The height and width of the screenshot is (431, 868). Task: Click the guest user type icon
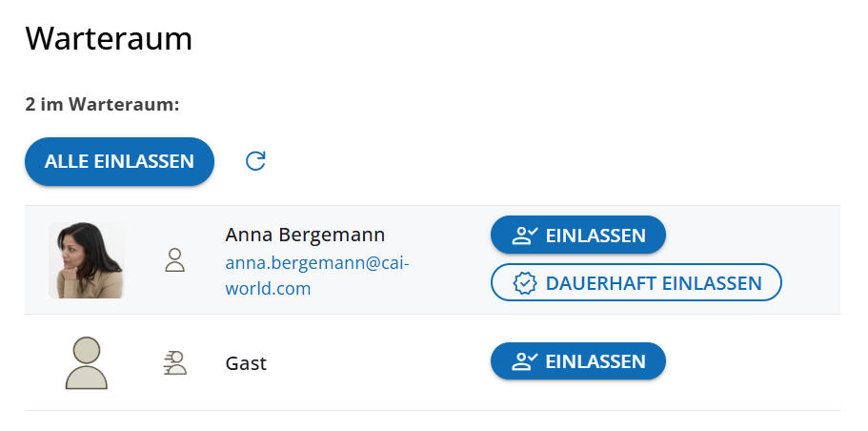click(174, 362)
